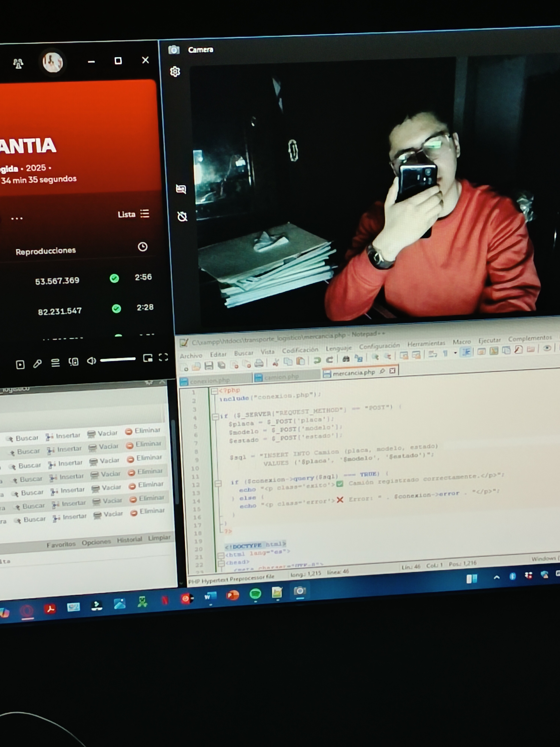Screen dimensions: 560x747
Task: Open Favoritos in phpMyAdmin console
Action: click(x=61, y=545)
